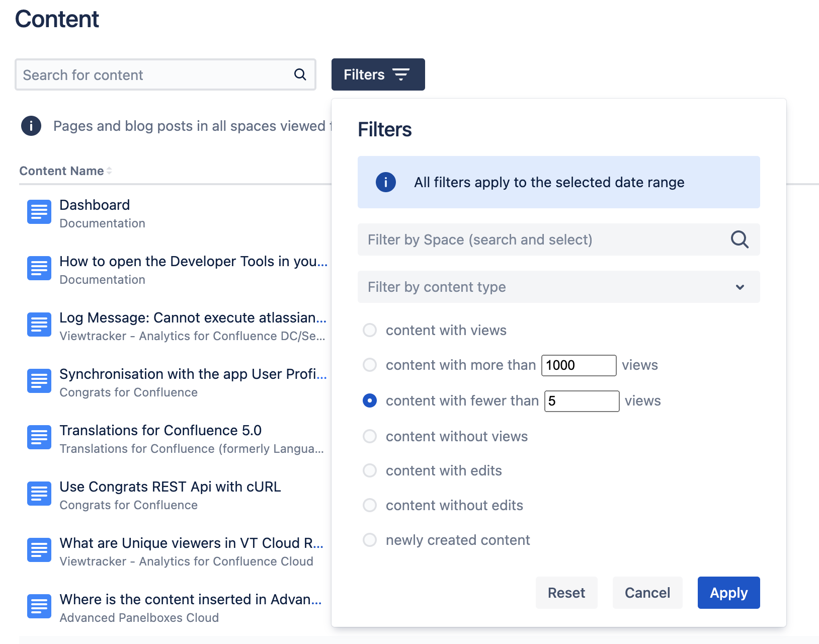Viewport: 819px width, 644px height.
Task: Cancel out of the Filters panel
Action: click(x=647, y=593)
